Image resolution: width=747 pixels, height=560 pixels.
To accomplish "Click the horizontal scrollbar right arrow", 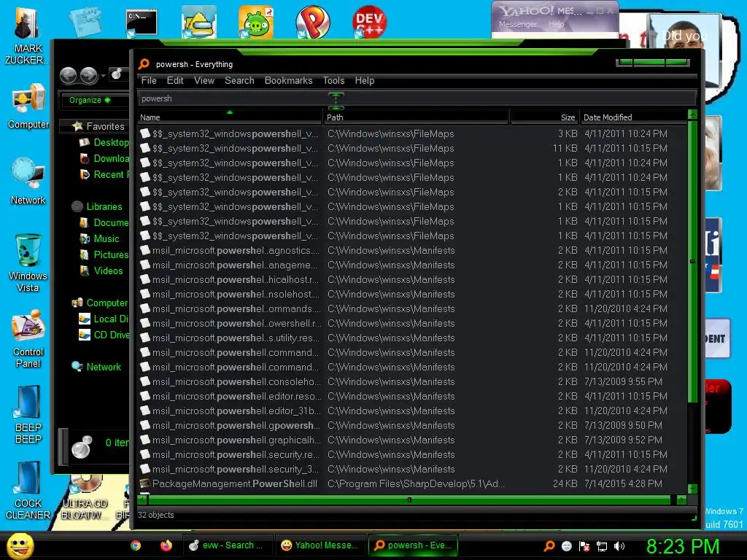I will coord(681,499).
